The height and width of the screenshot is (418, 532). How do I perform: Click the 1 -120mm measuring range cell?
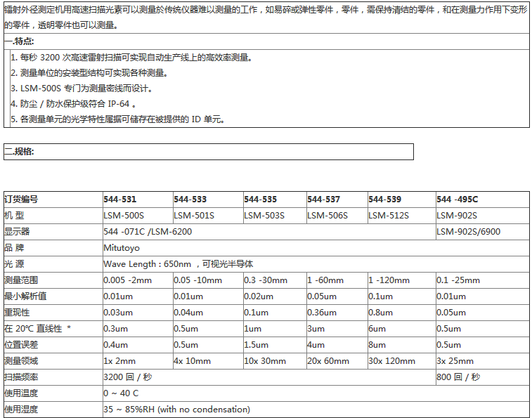389,280
